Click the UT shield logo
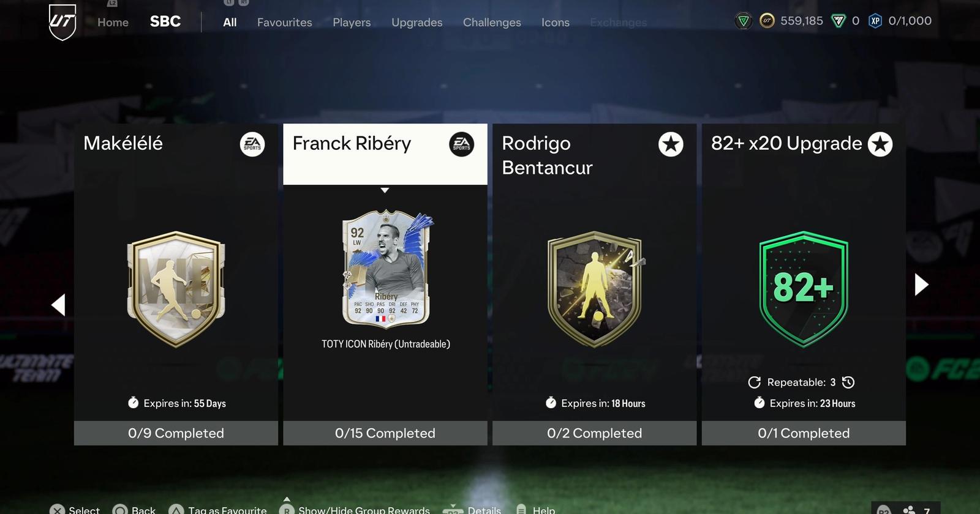The height and width of the screenshot is (514, 980). click(62, 22)
